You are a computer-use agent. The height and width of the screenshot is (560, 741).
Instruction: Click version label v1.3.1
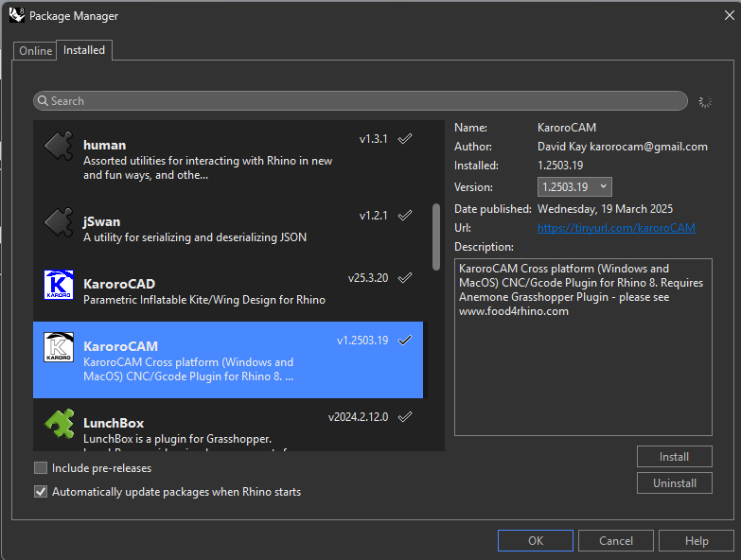tap(373, 139)
